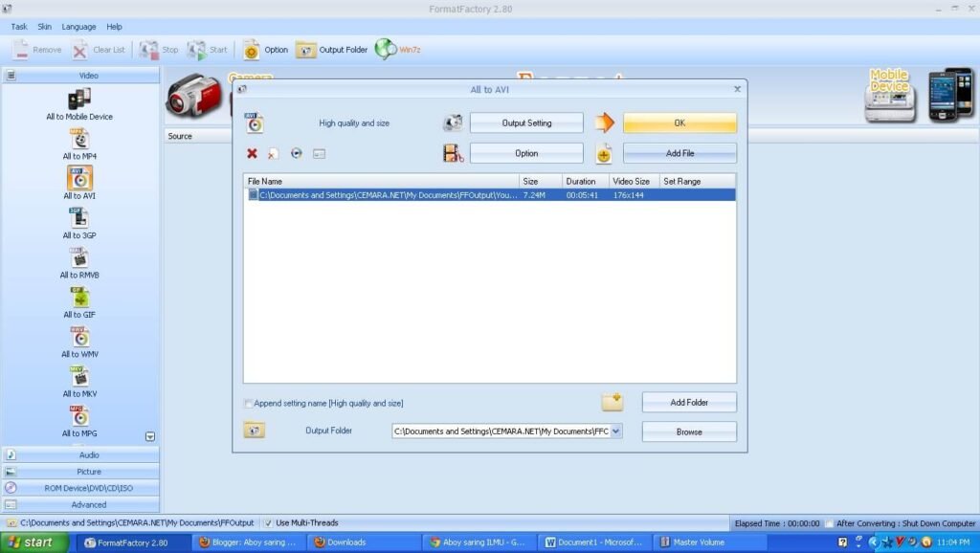
Task: Toggle Use Multi-Threads checkbox
Action: (268, 523)
